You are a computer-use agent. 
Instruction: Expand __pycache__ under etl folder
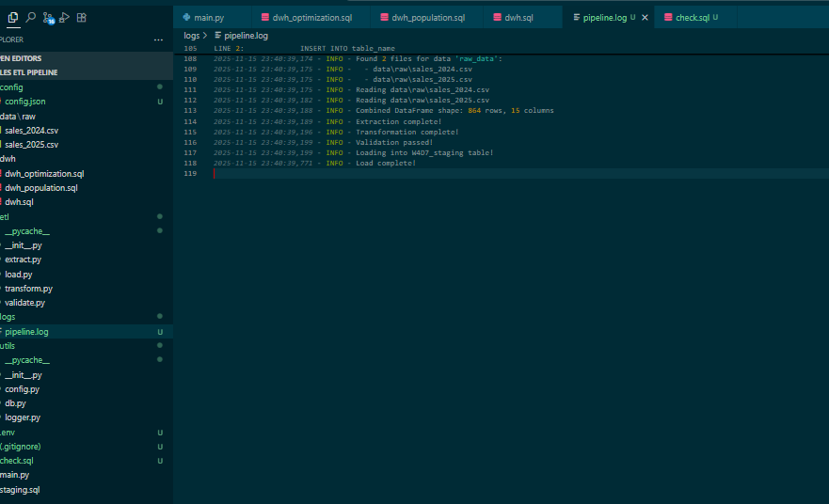point(87,231)
